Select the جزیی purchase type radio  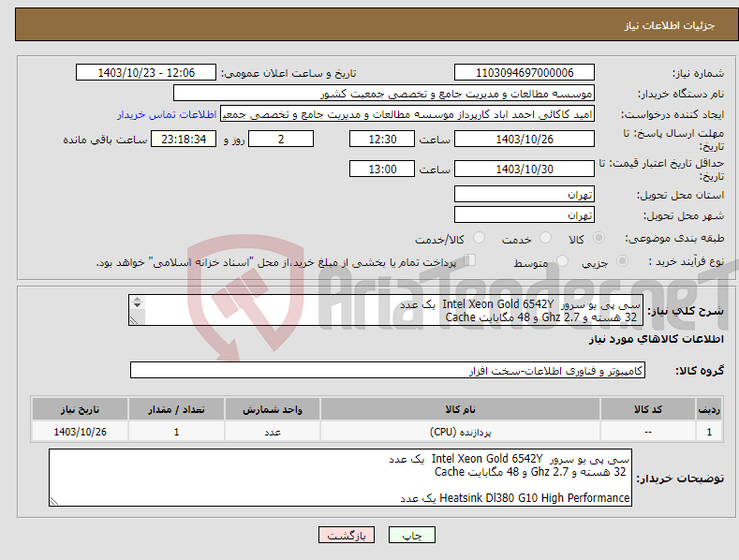(x=622, y=261)
